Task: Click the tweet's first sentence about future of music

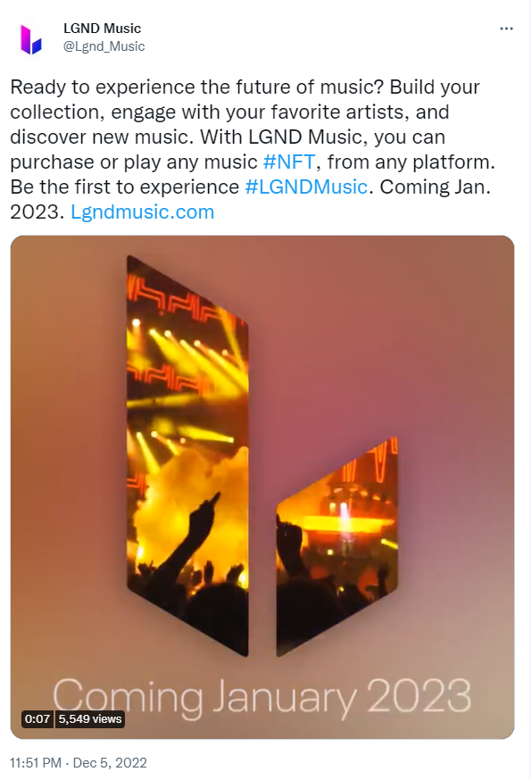Action: coord(196,87)
